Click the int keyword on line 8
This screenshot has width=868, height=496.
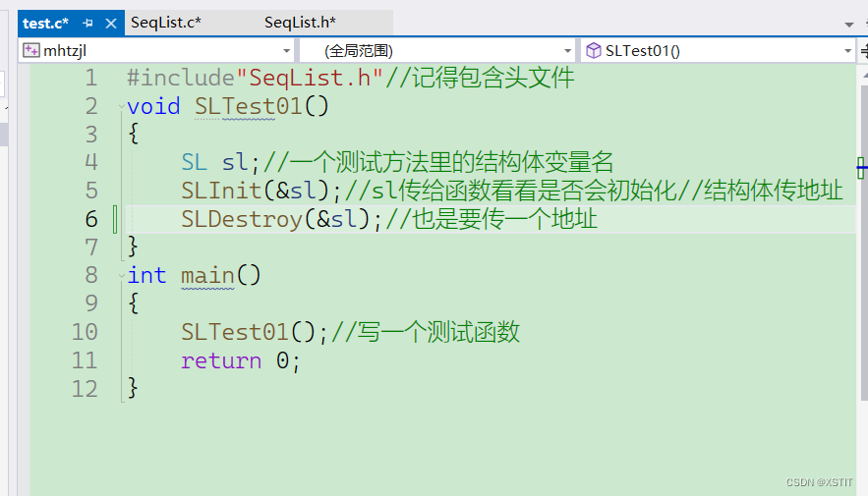point(146,275)
